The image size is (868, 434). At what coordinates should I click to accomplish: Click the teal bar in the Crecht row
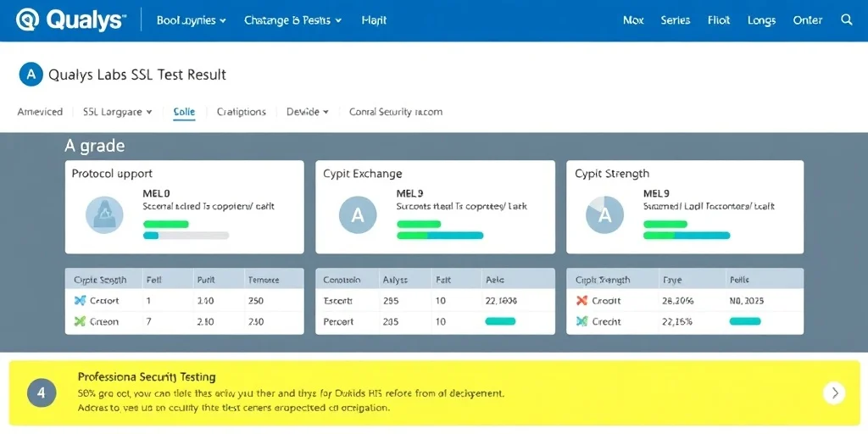[x=745, y=321]
